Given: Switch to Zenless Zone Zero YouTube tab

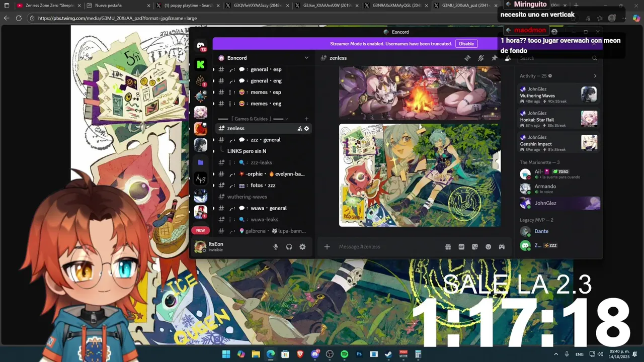Looking at the screenshot, I should coord(49,6).
